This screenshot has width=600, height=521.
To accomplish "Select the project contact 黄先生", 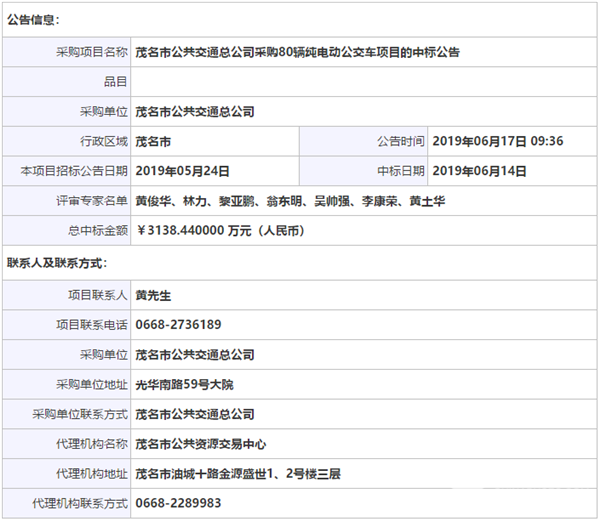I will point(155,295).
